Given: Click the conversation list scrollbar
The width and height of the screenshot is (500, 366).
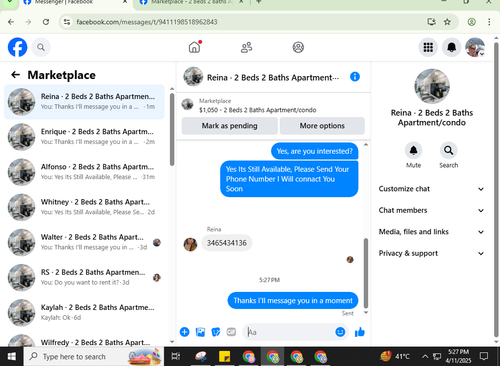Looking at the screenshot, I should tap(172, 129).
